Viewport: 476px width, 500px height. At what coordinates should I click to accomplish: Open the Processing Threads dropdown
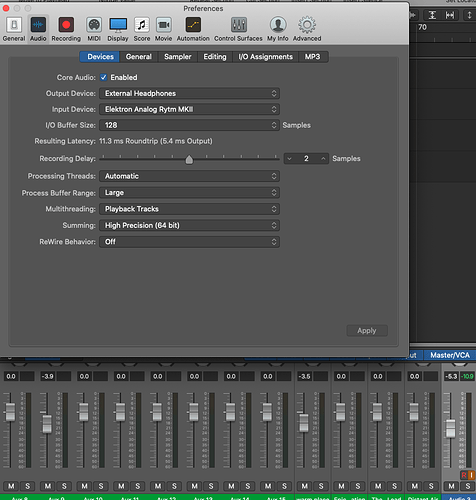(189, 176)
